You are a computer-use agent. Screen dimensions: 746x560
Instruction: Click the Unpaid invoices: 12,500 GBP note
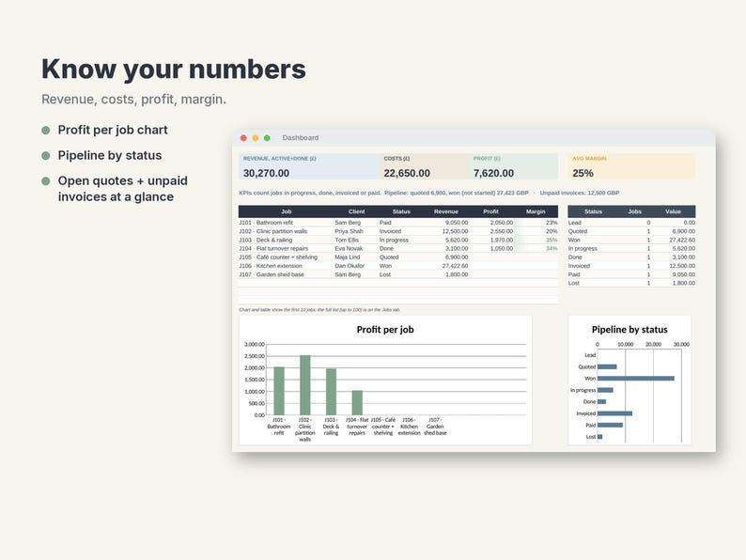579,193
